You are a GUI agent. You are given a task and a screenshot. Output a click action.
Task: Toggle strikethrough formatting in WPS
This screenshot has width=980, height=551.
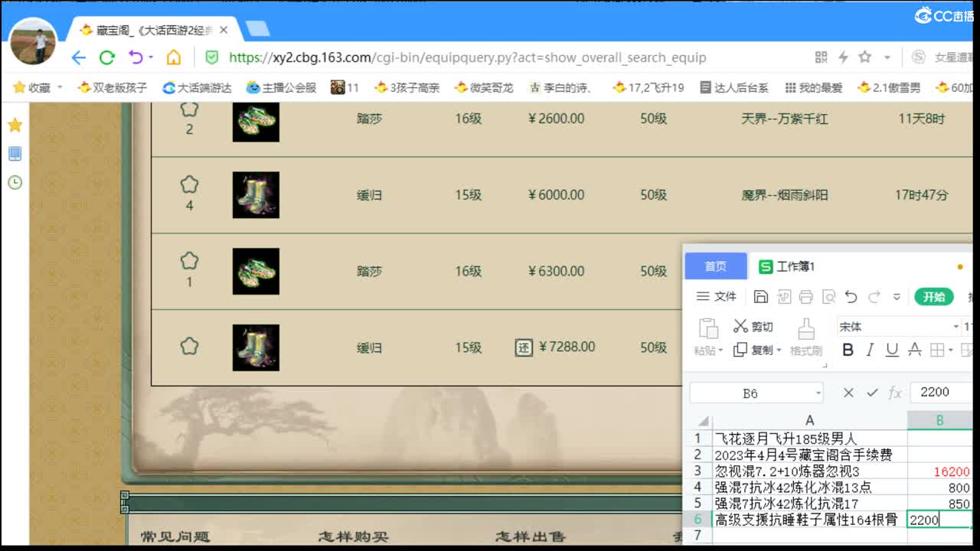914,350
